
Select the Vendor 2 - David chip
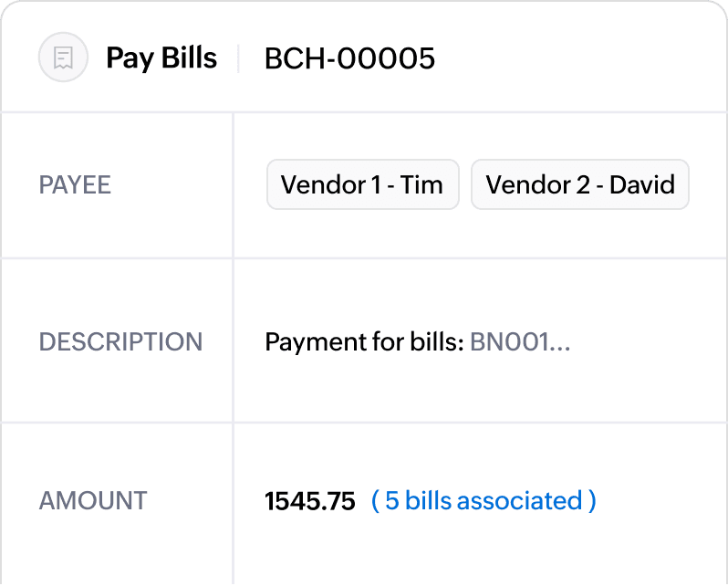coord(579,185)
